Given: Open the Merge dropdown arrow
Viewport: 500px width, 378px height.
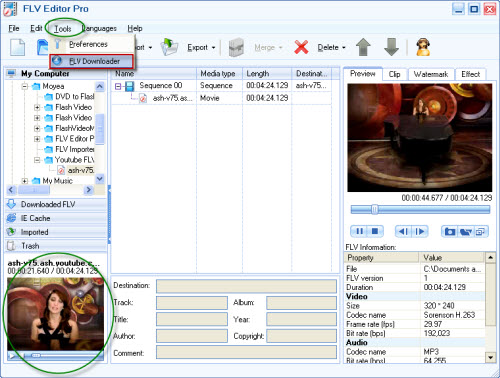Looking at the screenshot, I should 280,48.
